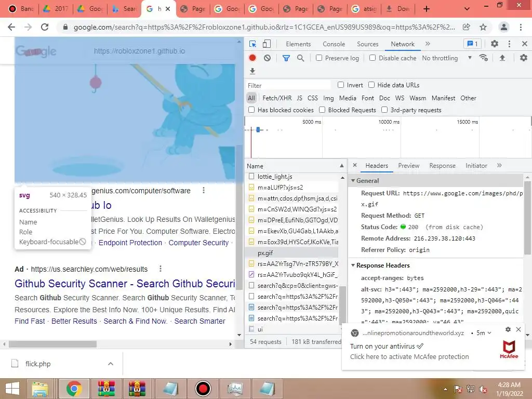Open Windows Start menu
Viewport: 532px width, 399px height.
tap(12, 389)
